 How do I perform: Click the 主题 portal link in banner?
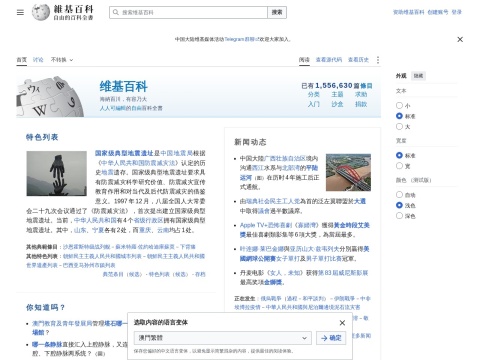click(x=337, y=94)
